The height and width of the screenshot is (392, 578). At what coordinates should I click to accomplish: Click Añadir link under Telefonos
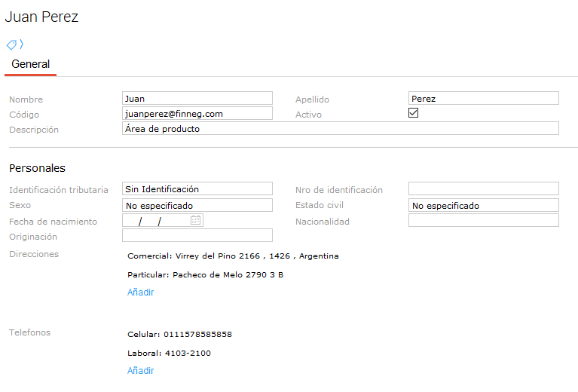(140, 371)
